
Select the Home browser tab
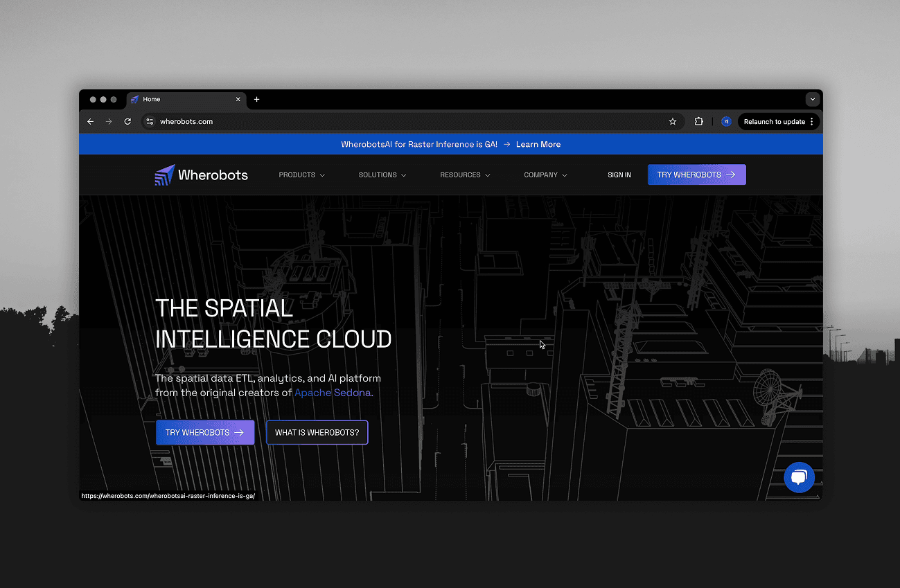[x=187, y=99]
